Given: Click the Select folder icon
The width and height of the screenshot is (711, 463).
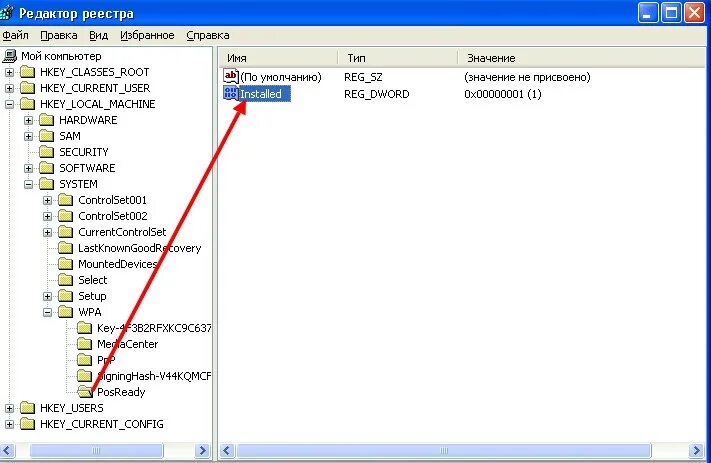Looking at the screenshot, I should click(66, 280).
